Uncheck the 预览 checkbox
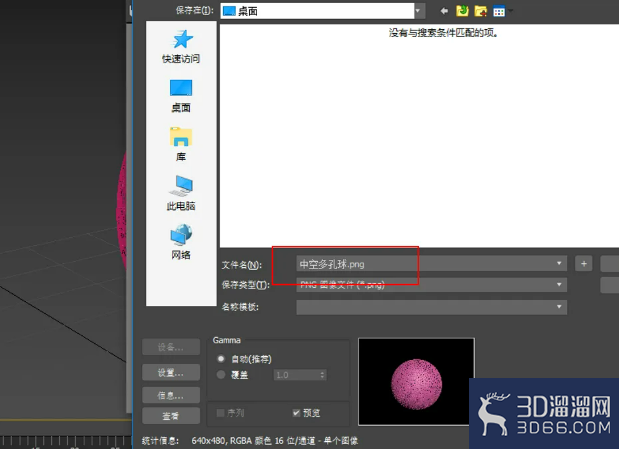The height and width of the screenshot is (449, 619). point(296,413)
